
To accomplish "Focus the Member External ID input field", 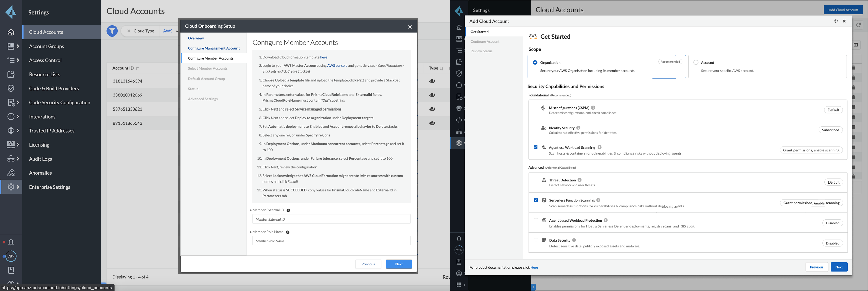I will (331, 219).
